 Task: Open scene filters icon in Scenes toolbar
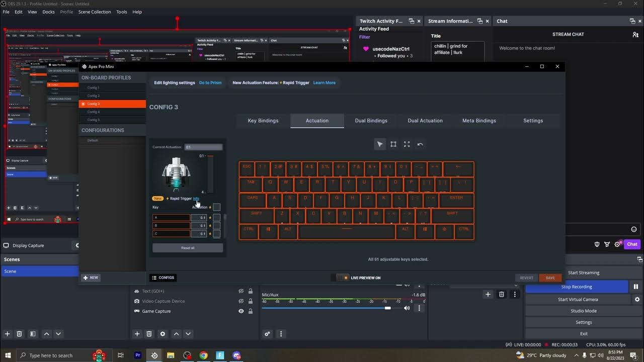(x=33, y=334)
